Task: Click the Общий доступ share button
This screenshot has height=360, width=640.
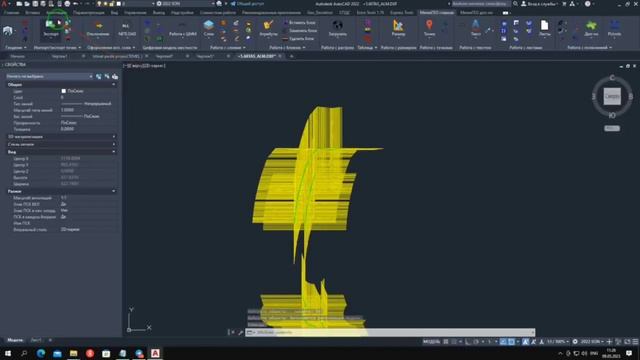Action: (247, 4)
